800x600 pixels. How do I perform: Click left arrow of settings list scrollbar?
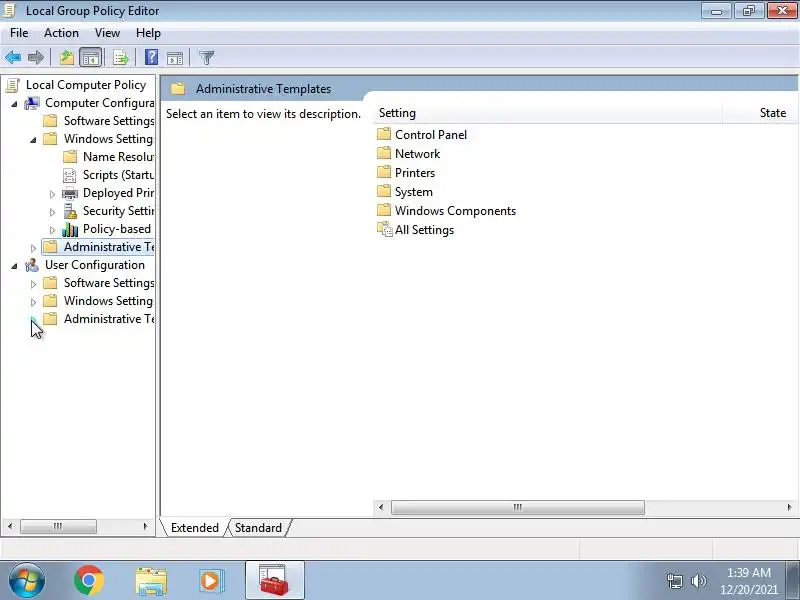coord(381,507)
